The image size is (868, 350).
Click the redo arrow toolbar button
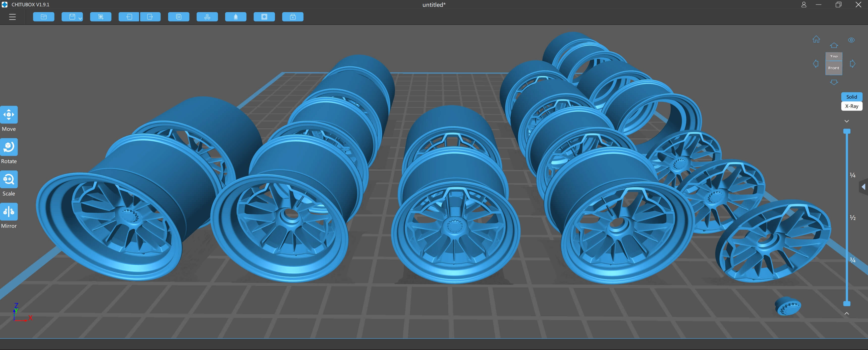150,17
